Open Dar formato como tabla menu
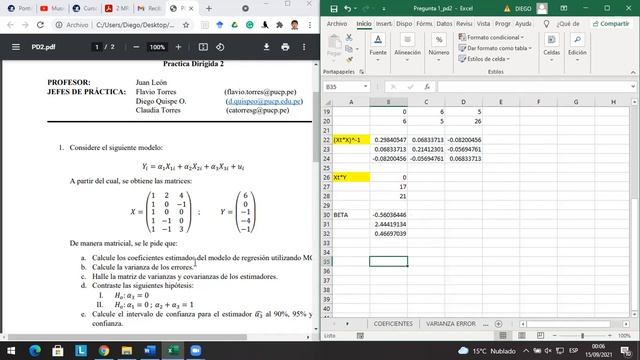 [495, 48]
